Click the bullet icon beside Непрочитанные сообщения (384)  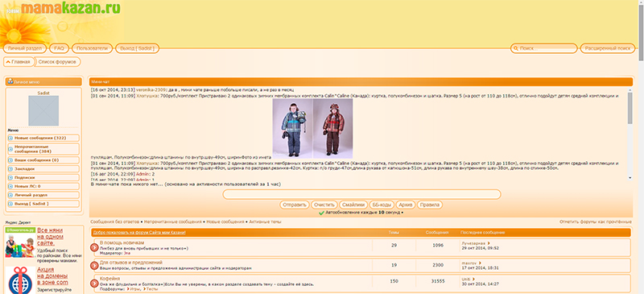10,149
